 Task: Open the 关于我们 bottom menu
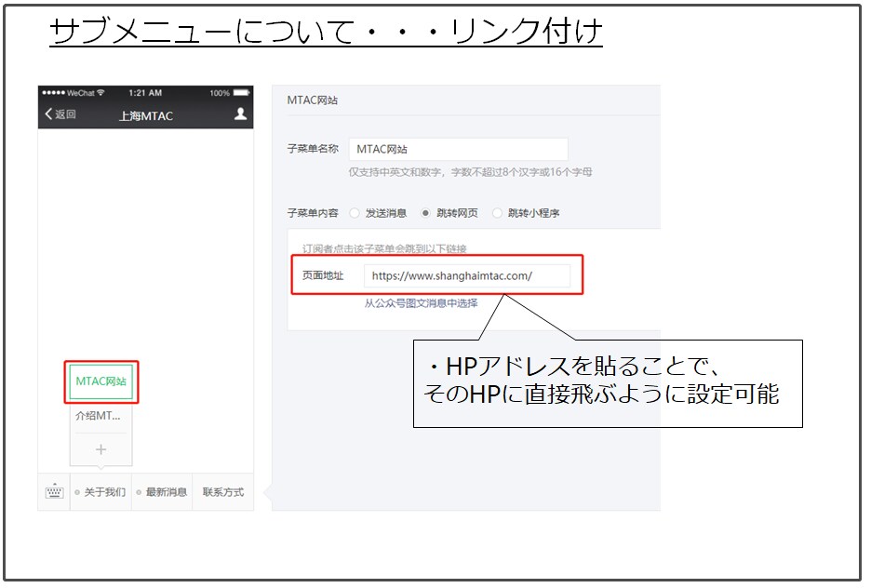[100, 492]
